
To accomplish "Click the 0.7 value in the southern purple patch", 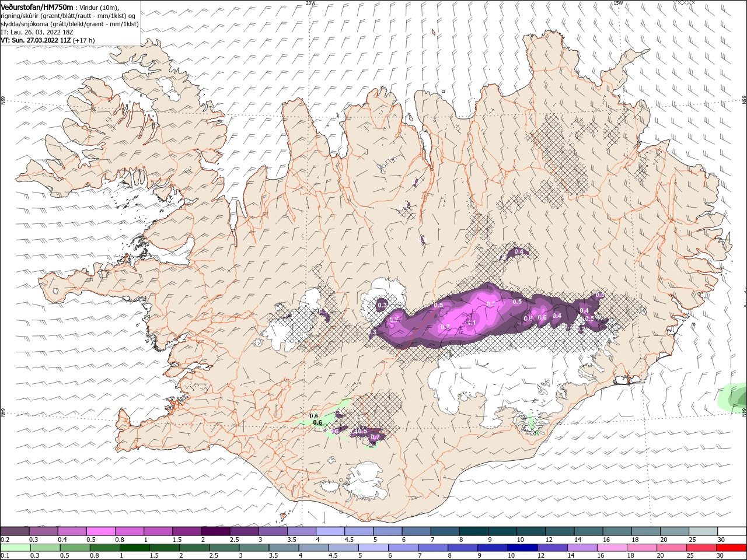I will click(375, 437).
